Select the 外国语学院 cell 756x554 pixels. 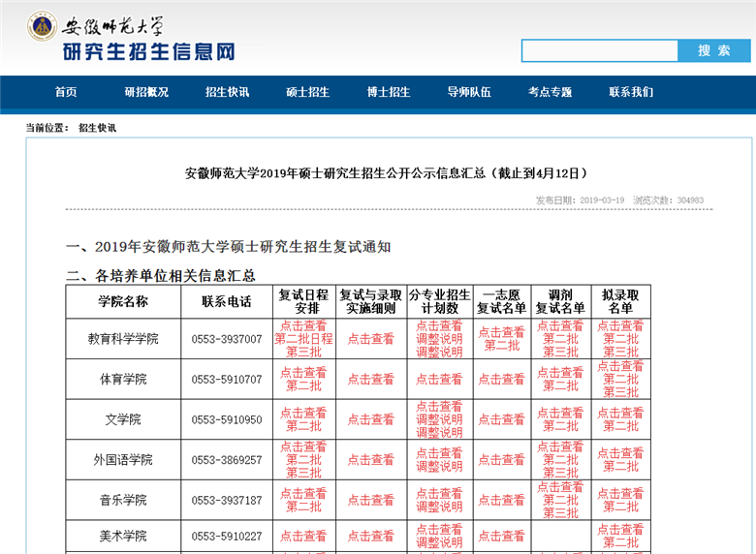(123, 460)
